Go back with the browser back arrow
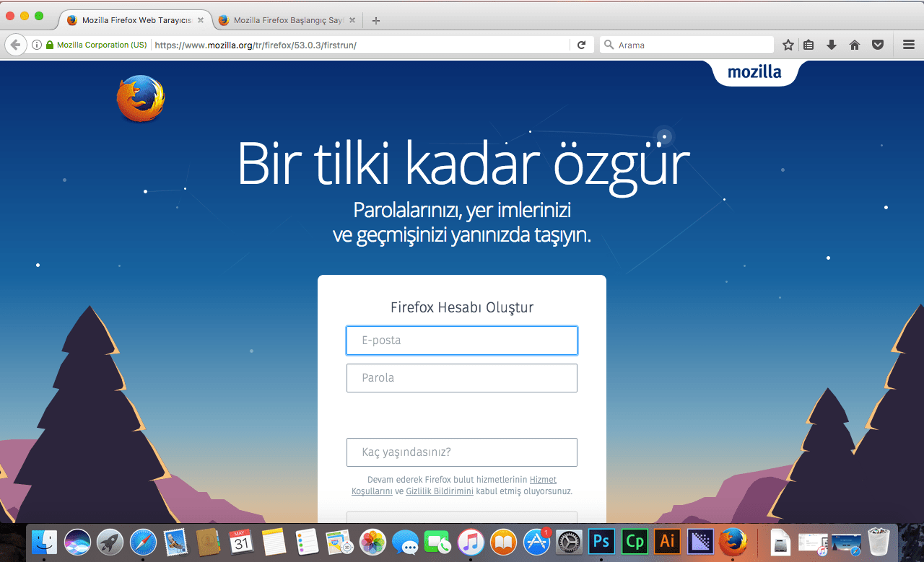Viewport: 924px width, 562px height. [15, 45]
